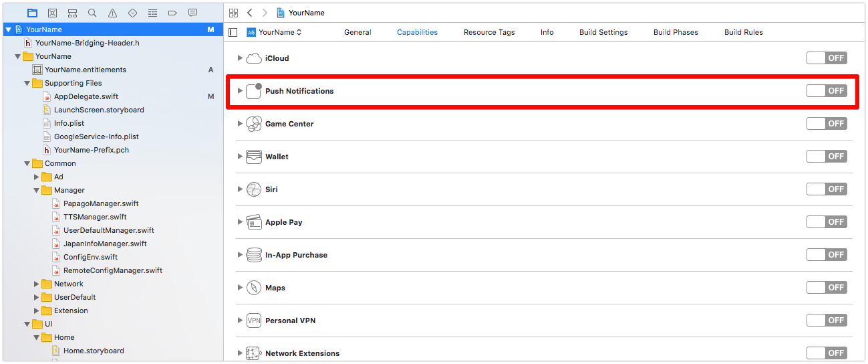
Task: Click the Personal VPN icon
Action: click(254, 321)
